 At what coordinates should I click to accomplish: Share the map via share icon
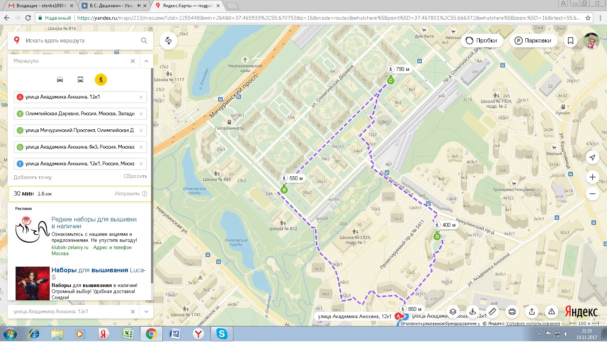[532, 312]
